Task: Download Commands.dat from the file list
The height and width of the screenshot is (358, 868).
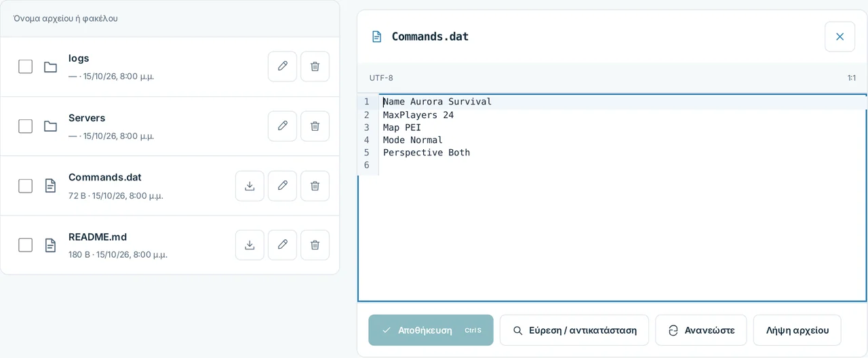Action: coord(250,186)
